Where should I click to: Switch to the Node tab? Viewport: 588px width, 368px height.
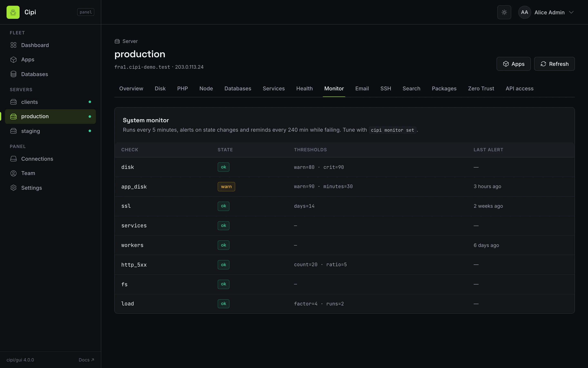(x=206, y=89)
